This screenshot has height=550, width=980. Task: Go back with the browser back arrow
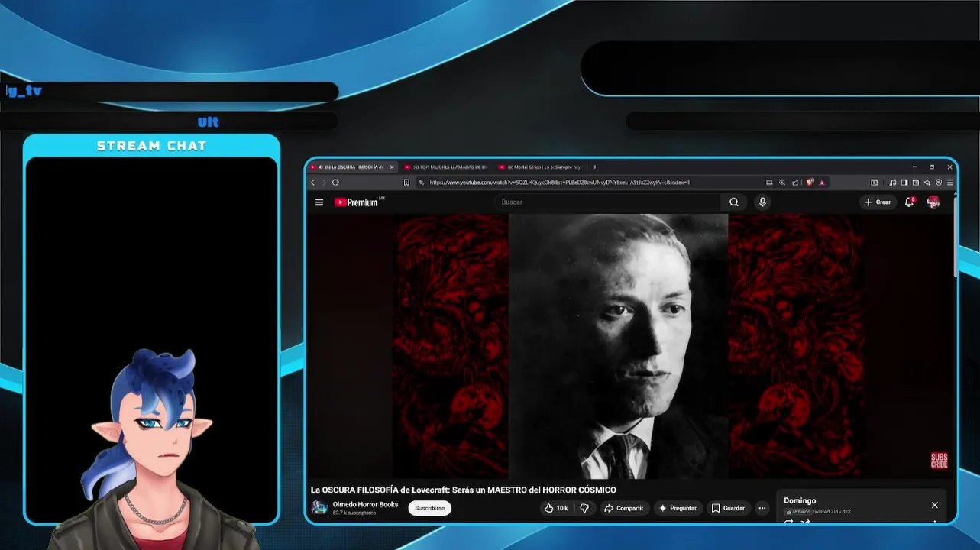312,183
